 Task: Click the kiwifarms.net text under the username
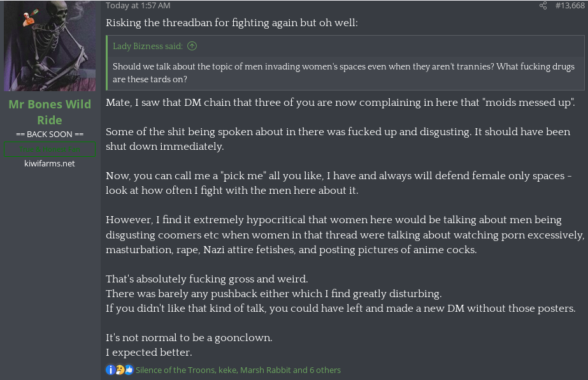point(50,164)
